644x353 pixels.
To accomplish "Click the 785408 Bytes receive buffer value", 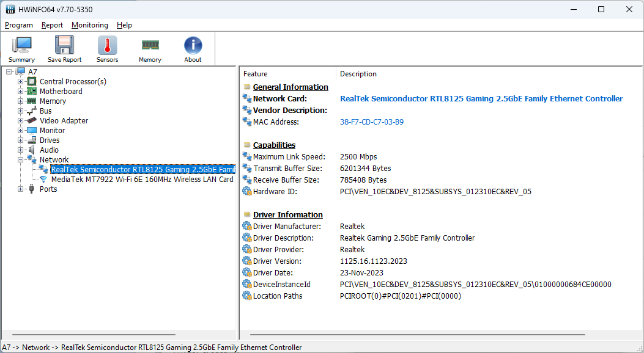I will 363,180.
